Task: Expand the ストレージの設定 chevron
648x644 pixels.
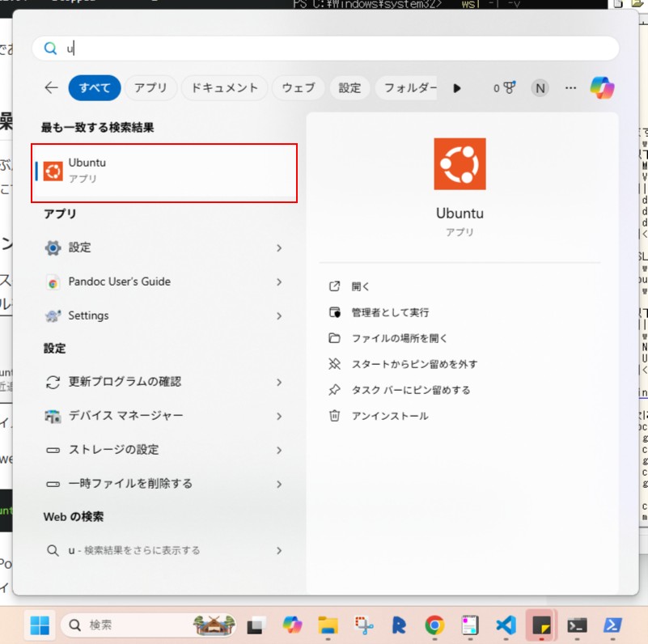Action: coord(279,450)
